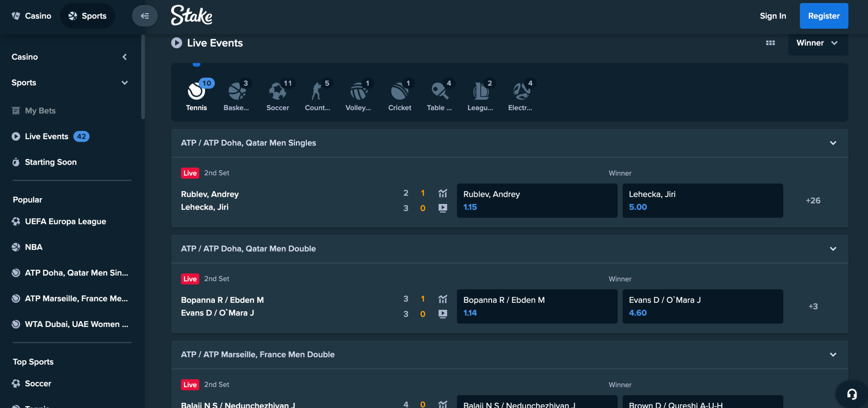
Task: Show +3 more markets for Bopanna match
Action: click(x=813, y=307)
